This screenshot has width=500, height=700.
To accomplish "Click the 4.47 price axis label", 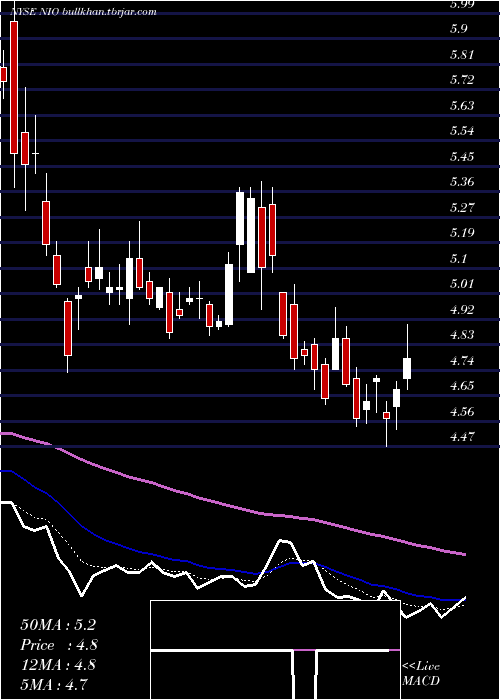I will pyautogui.click(x=462, y=436).
